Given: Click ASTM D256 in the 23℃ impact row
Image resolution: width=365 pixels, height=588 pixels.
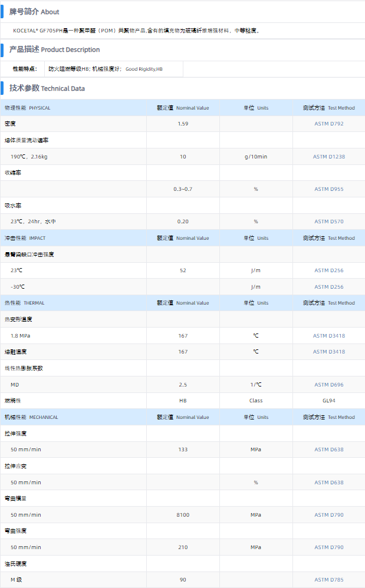Looking at the screenshot, I should [328, 270].
